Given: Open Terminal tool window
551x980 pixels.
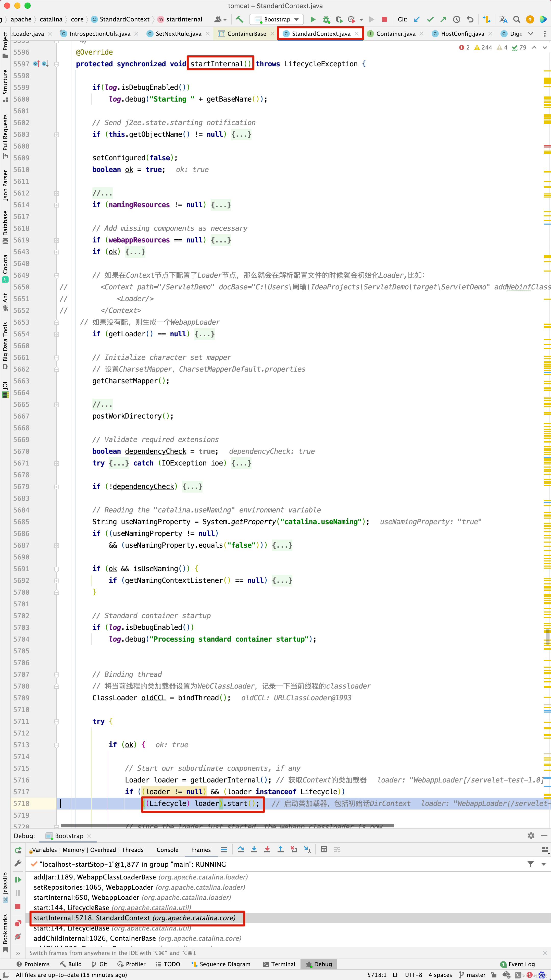Looking at the screenshot, I should 279,964.
